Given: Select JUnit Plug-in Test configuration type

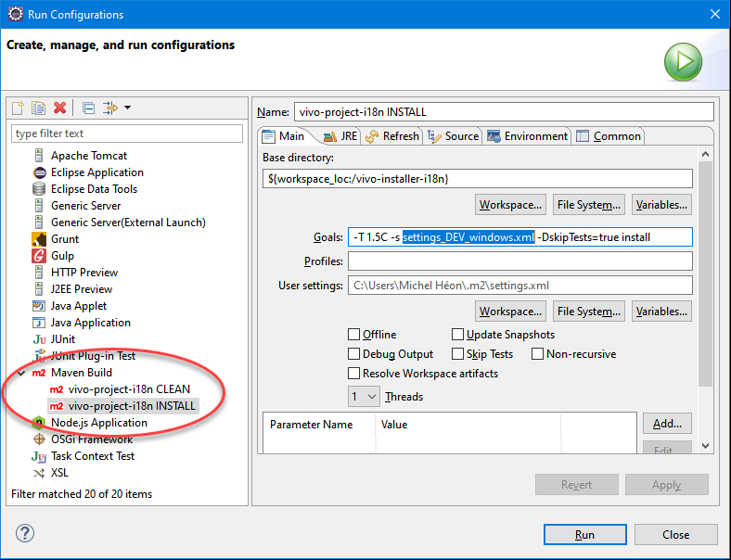Looking at the screenshot, I should click(x=93, y=356).
